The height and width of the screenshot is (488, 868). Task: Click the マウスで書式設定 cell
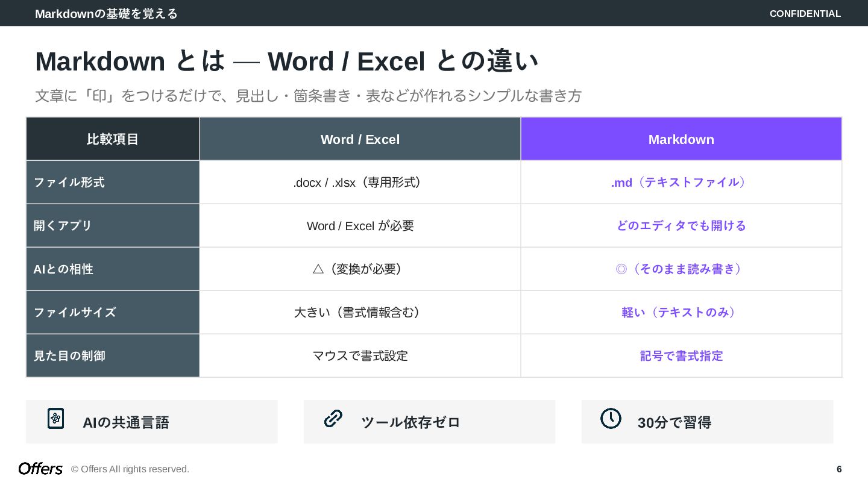(x=360, y=355)
